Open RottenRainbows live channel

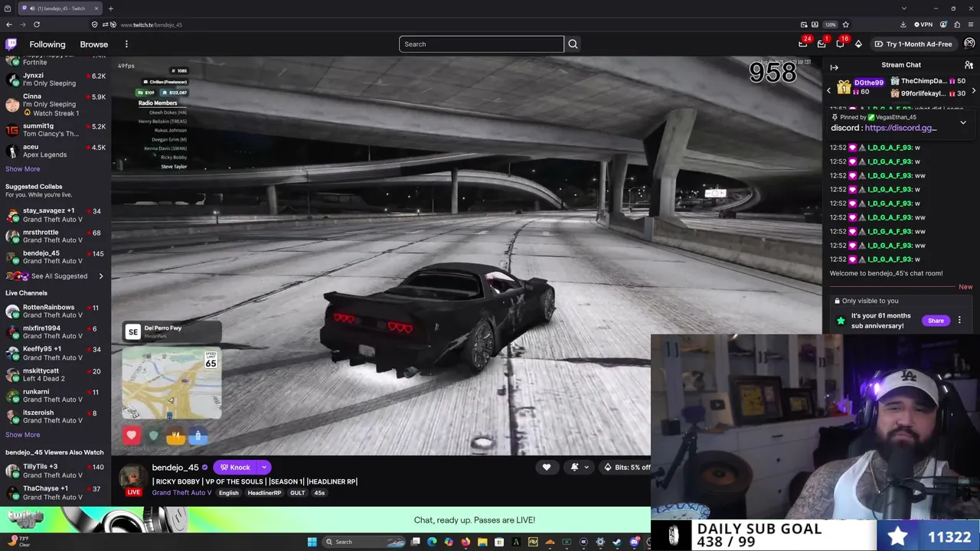pyautogui.click(x=55, y=311)
